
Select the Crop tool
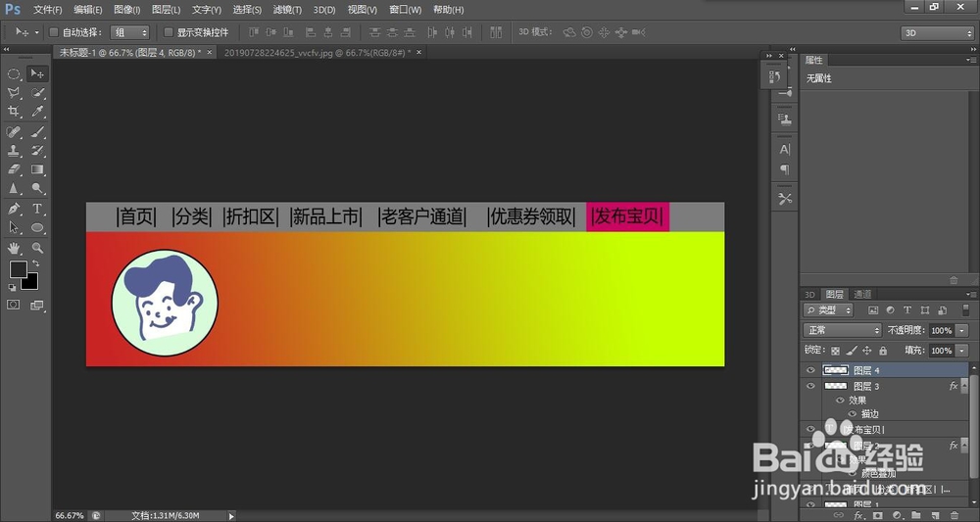click(13, 112)
